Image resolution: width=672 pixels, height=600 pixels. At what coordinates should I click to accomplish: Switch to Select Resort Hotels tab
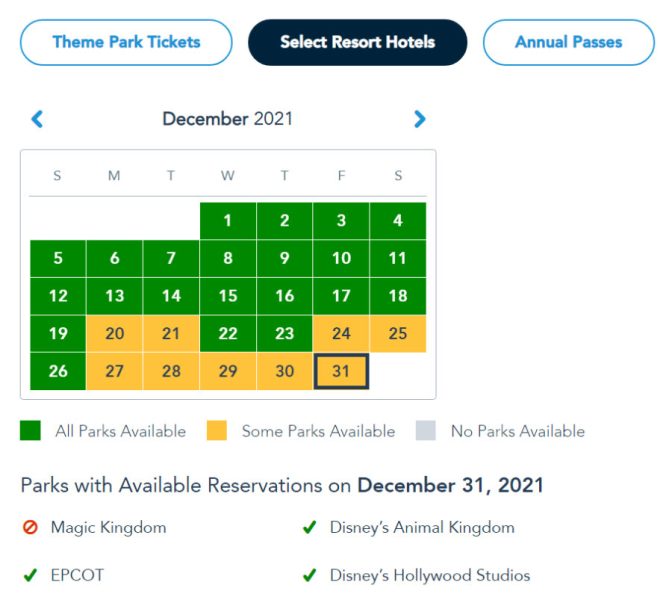357,42
